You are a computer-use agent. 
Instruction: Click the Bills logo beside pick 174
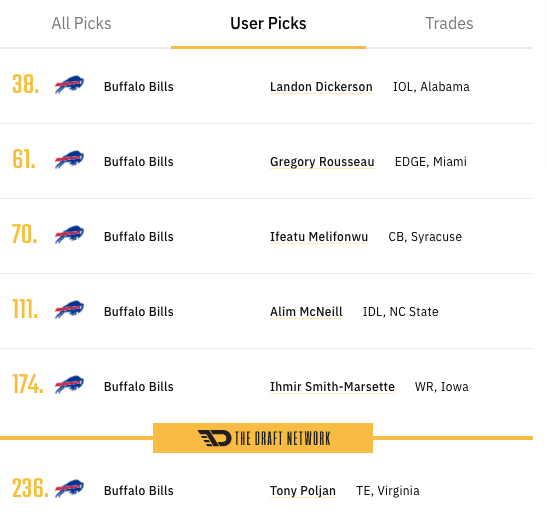pos(69,385)
